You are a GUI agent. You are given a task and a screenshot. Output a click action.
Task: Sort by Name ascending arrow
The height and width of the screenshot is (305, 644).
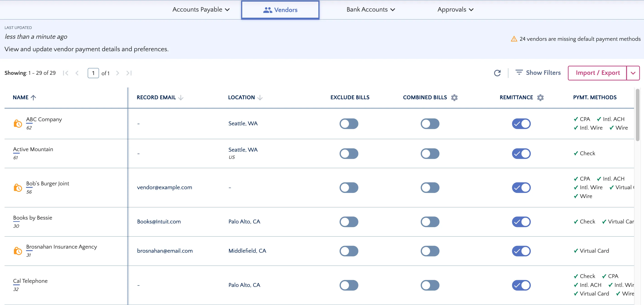(x=33, y=97)
